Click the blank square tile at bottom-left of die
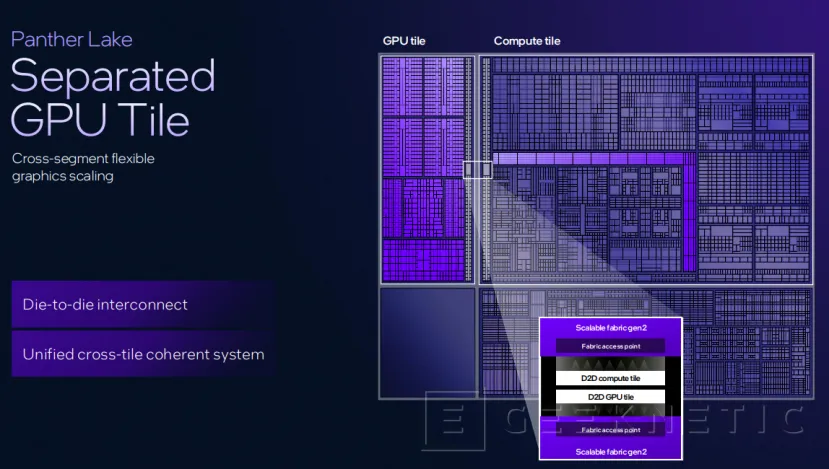Image resolution: width=829 pixels, height=469 pixels. click(x=427, y=343)
